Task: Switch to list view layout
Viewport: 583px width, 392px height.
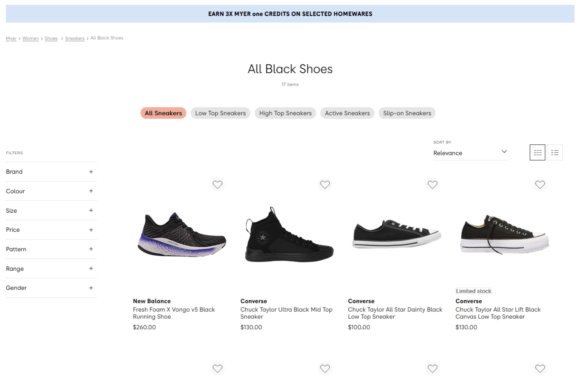Action: (555, 152)
